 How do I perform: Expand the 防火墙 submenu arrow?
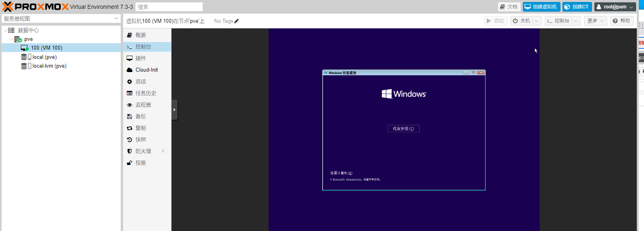(x=163, y=151)
